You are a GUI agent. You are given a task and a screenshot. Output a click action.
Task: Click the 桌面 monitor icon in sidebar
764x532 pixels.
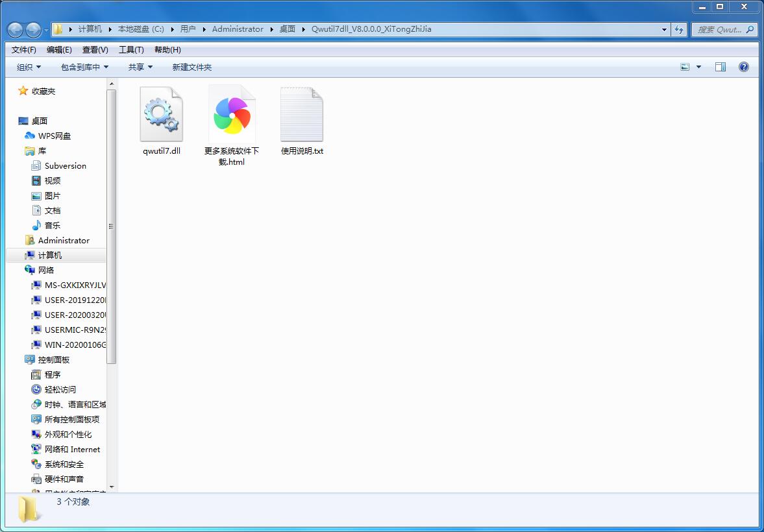click(x=23, y=121)
